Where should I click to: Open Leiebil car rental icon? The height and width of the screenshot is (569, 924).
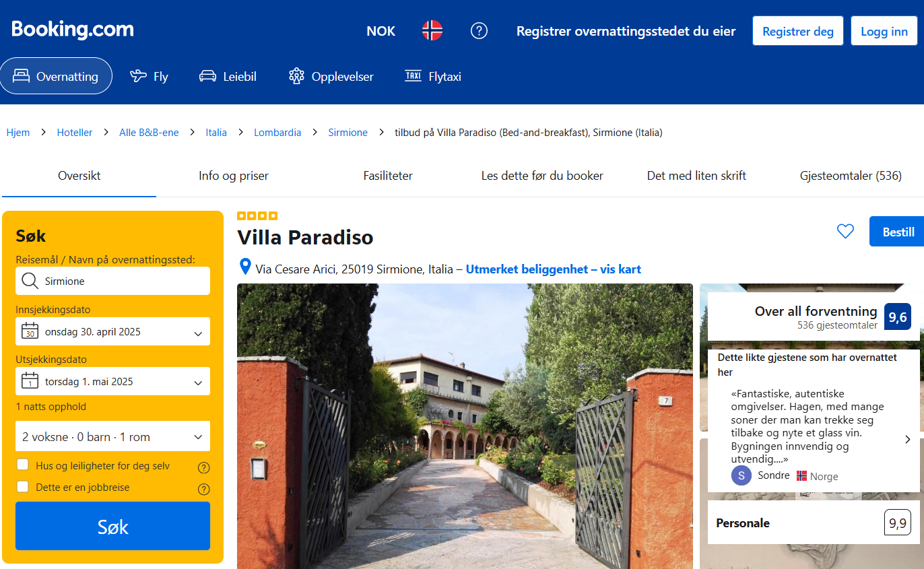pyautogui.click(x=207, y=76)
